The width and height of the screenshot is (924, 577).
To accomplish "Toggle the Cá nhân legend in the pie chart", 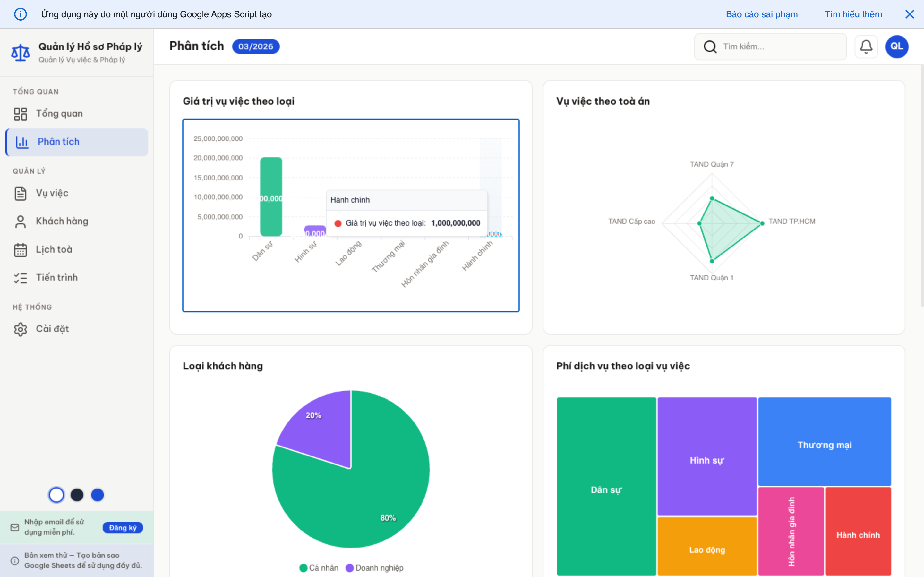I will click(x=319, y=567).
